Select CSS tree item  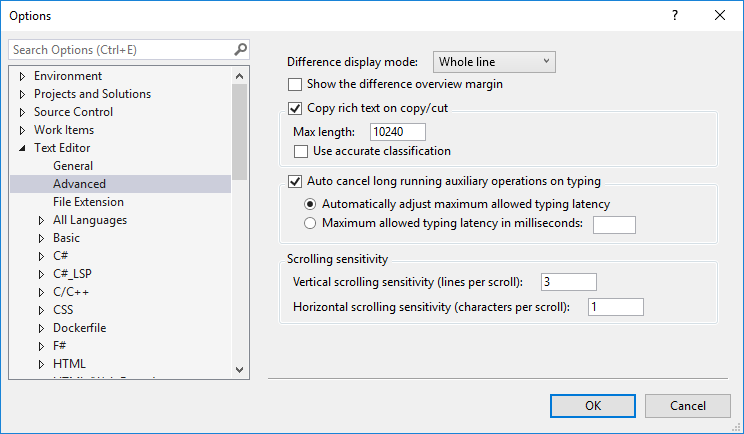[x=63, y=310]
